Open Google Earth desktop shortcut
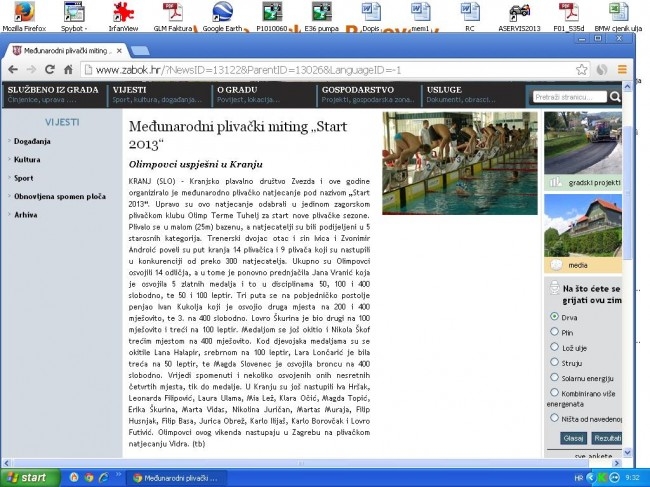 [x=222, y=17]
